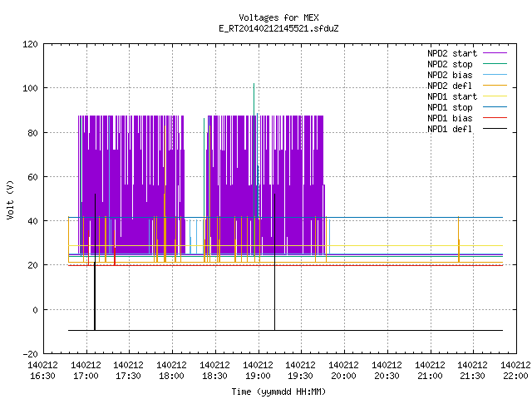
Task: Click the 'Volt (V)' y-axis label
Action: tap(10, 199)
